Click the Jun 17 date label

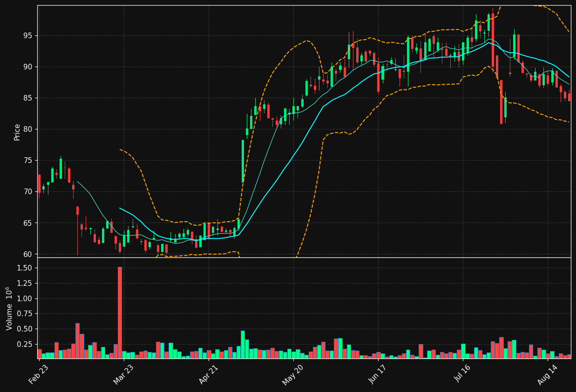coord(378,374)
